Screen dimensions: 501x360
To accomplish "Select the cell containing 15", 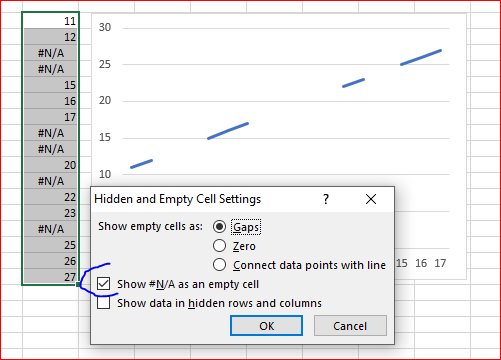I will (x=51, y=85).
